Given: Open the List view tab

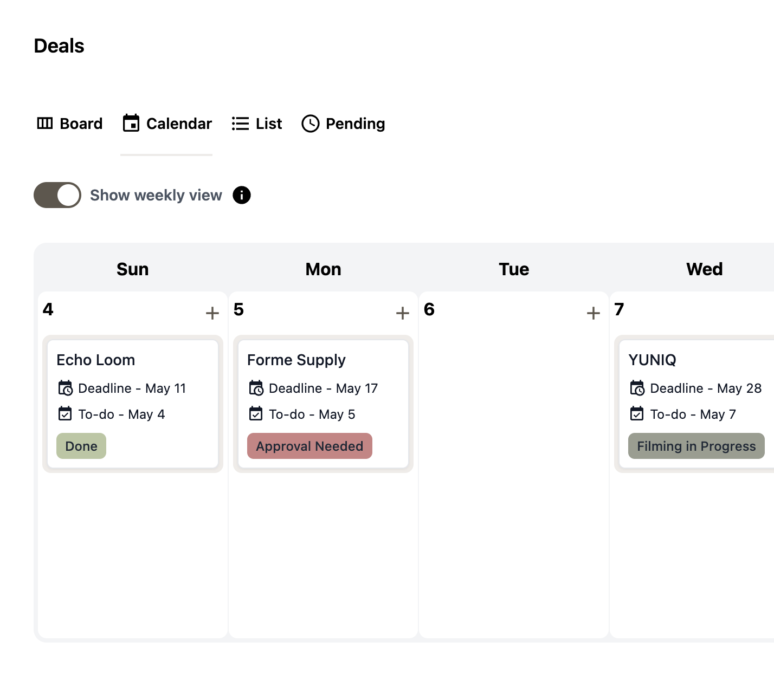Looking at the screenshot, I should [x=257, y=124].
